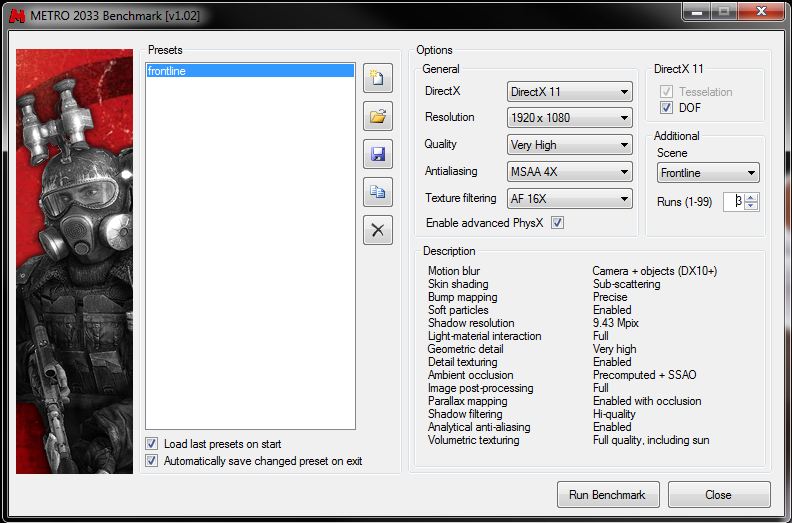
Task: Open the Antialiasing MSAA 4X dropdown
Action: [570, 172]
